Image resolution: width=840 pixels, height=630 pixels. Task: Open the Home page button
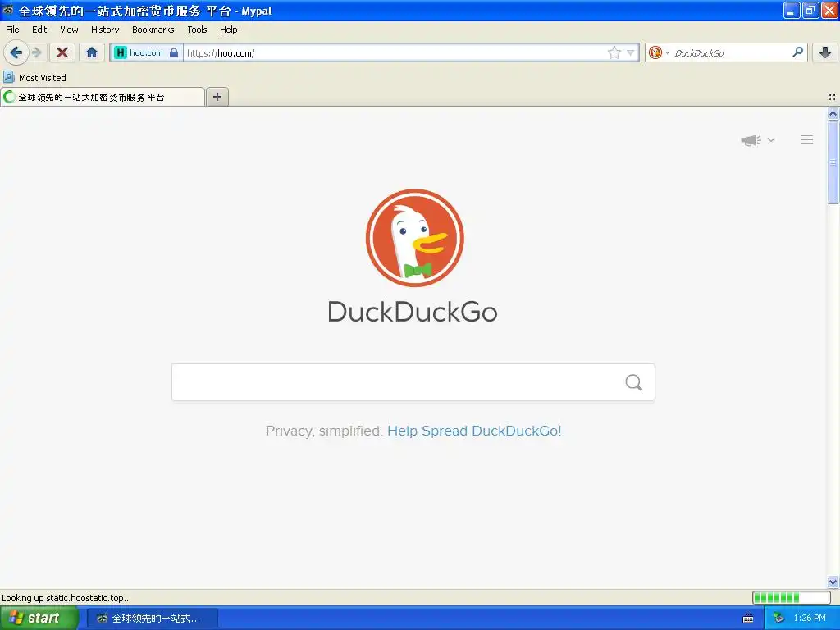pyautogui.click(x=92, y=52)
